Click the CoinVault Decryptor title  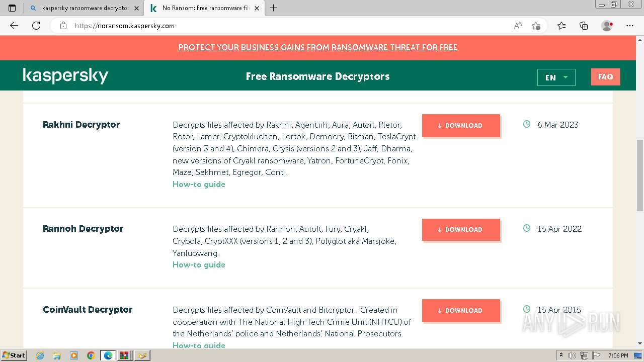coord(88,310)
